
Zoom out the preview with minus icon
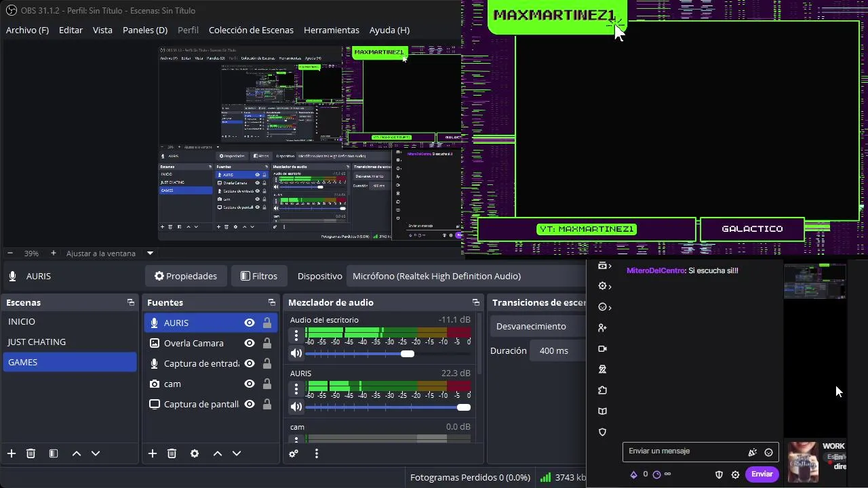pyautogui.click(x=11, y=253)
